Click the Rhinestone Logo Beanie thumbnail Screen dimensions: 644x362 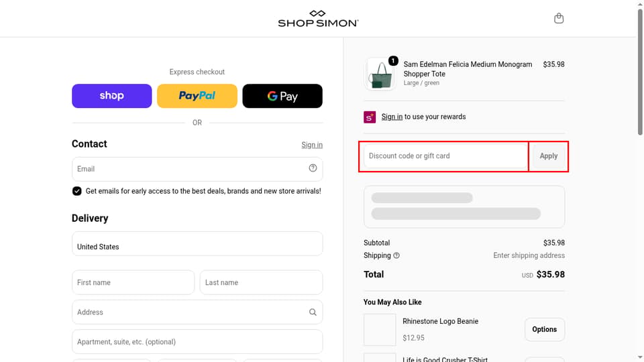[380, 330]
